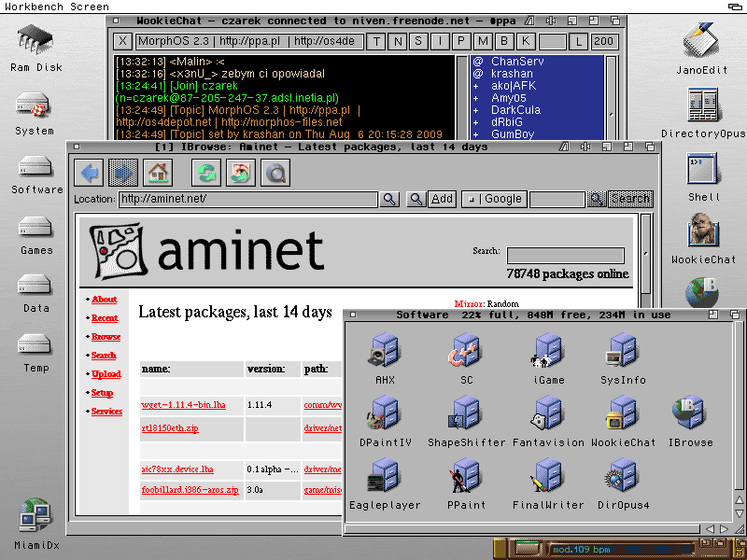The width and height of the screenshot is (747, 560).
Task: Launch DirectoryOpus from the desktop
Action: point(703,105)
